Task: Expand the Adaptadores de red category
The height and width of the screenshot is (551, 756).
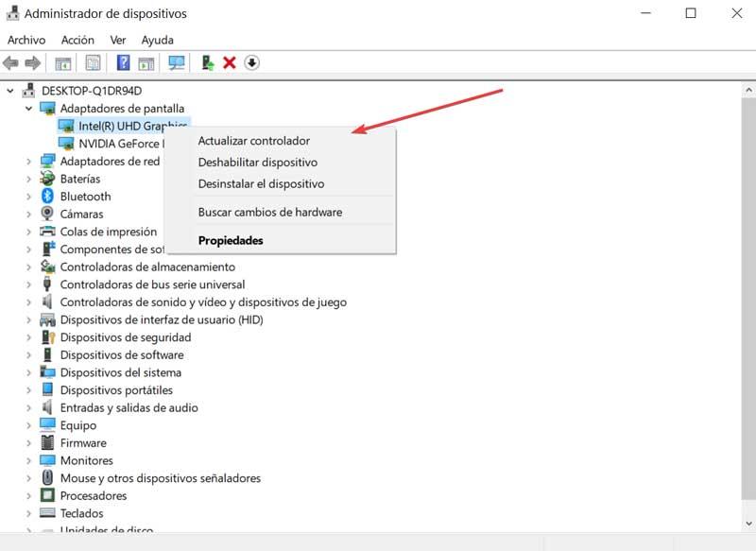Action: (28, 162)
